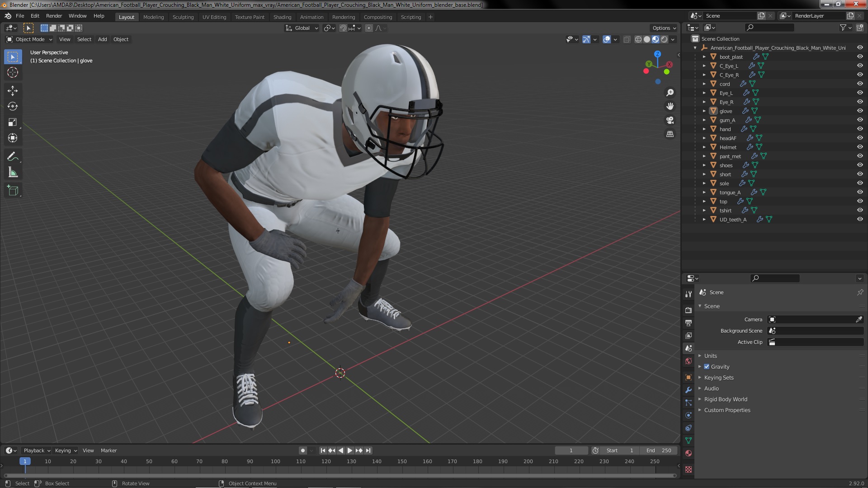Viewport: 868px width, 488px height.
Task: Select the Cursor tool in the toolbar
Action: [x=13, y=73]
